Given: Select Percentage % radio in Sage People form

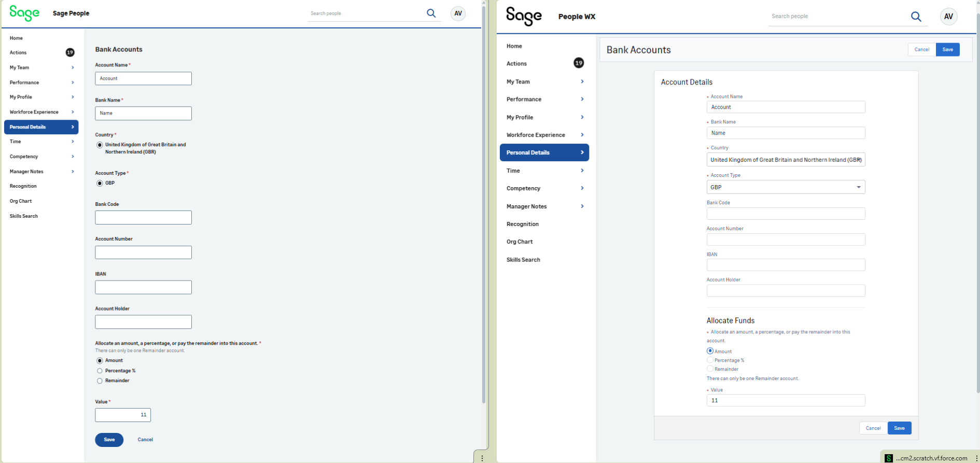Looking at the screenshot, I should coord(100,371).
